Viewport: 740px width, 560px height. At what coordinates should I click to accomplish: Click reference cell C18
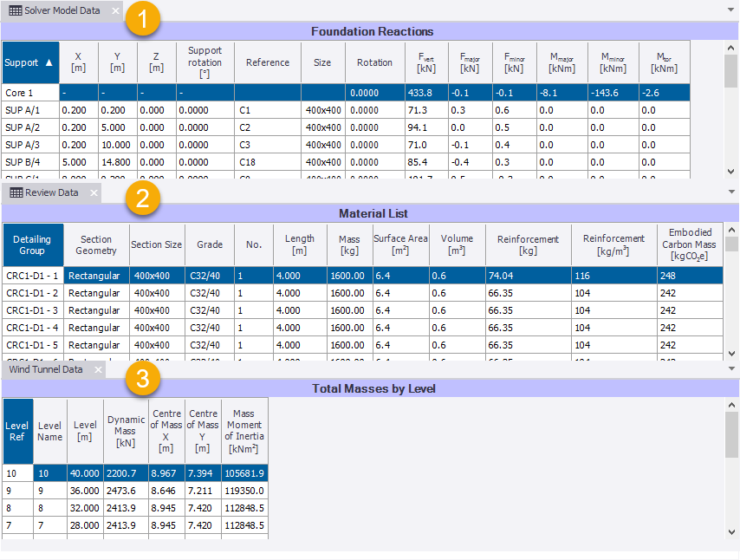pos(268,162)
